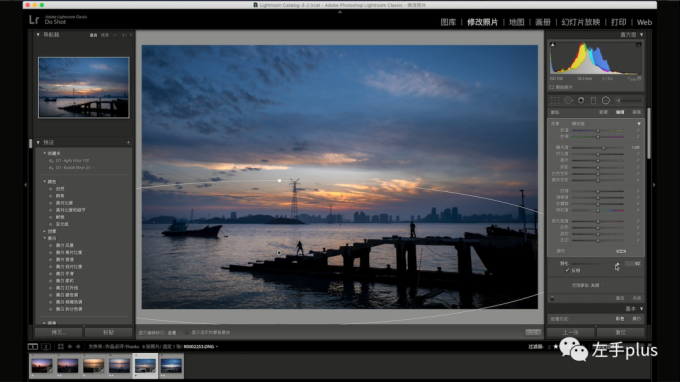
Task: Expand the 创意 preset group
Action: click(45, 231)
